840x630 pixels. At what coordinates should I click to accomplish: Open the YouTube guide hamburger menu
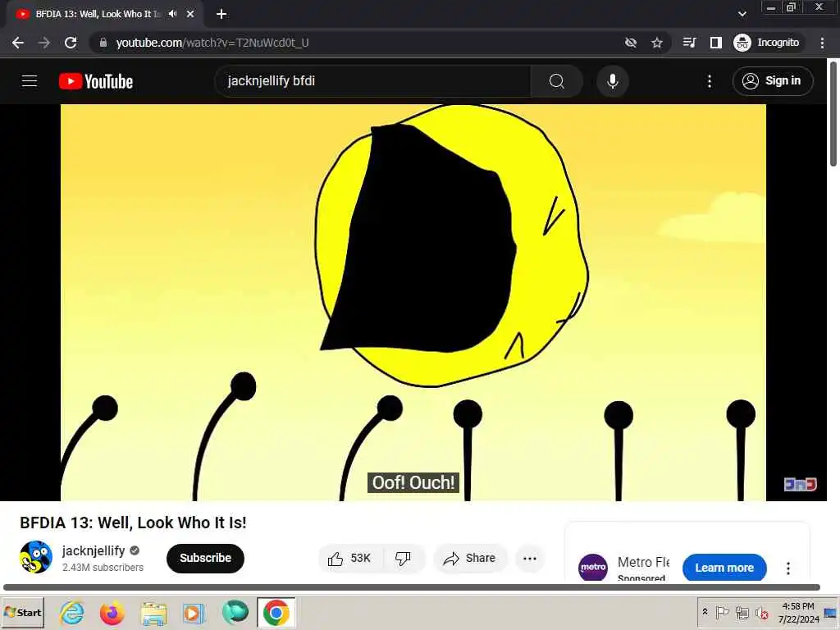[30, 81]
